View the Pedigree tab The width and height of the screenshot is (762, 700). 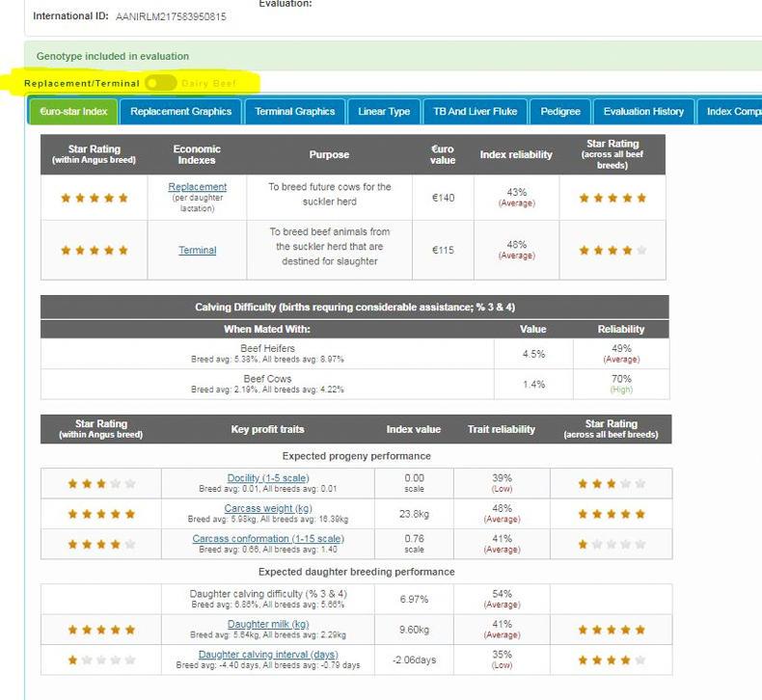(560, 112)
